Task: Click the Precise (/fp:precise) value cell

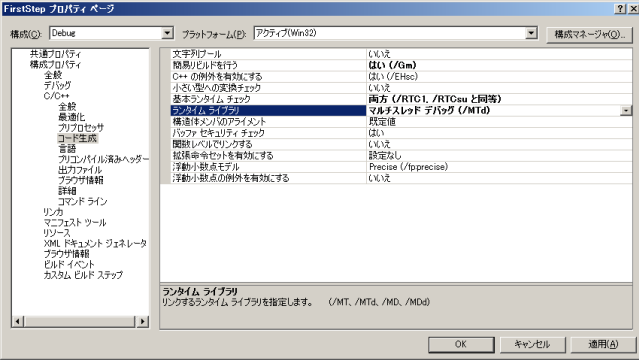Action: [499, 167]
